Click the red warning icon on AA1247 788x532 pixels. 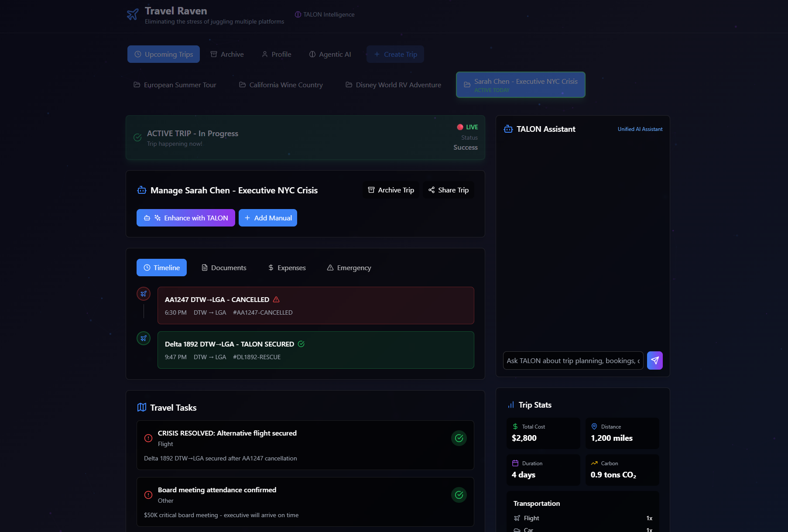276,299
